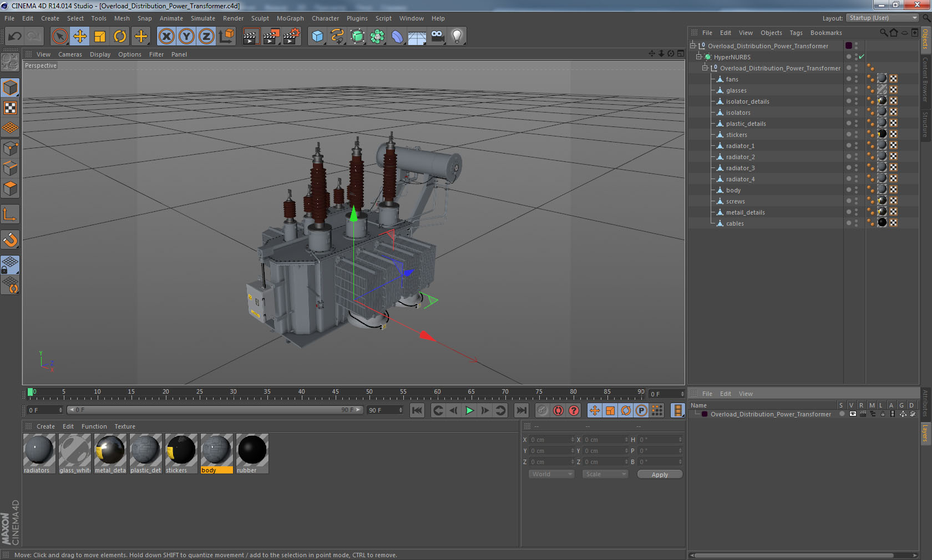932x560 pixels.
Task: Select the Live Selection tool
Action: click(x=59, y=37)
